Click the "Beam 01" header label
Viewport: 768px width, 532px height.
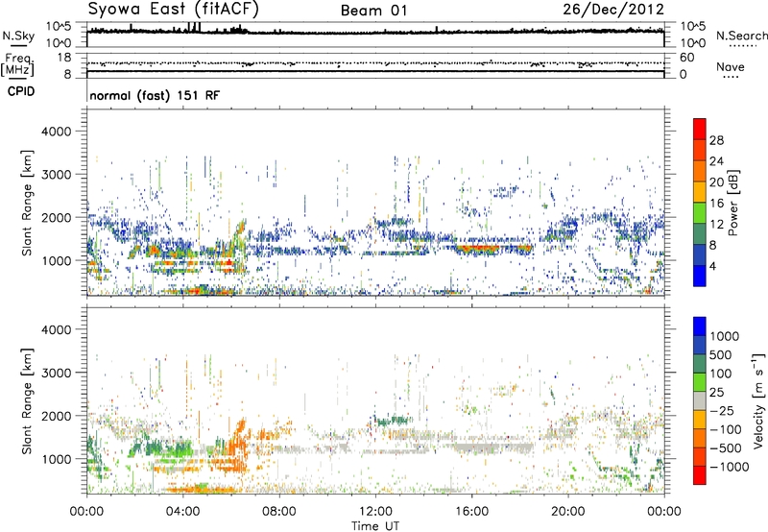pyautogui.click(x=373, y=11)
